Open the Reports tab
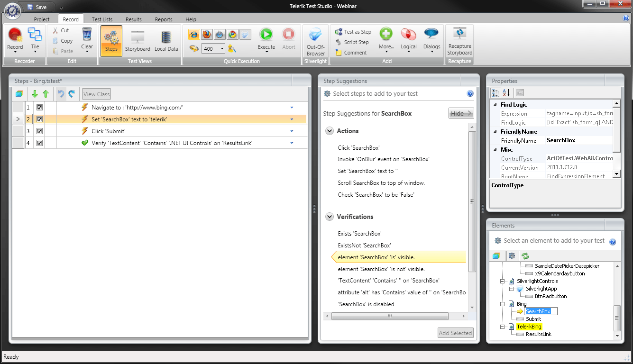This screenshot has height=364, width=633. click(x=164, y=19)
